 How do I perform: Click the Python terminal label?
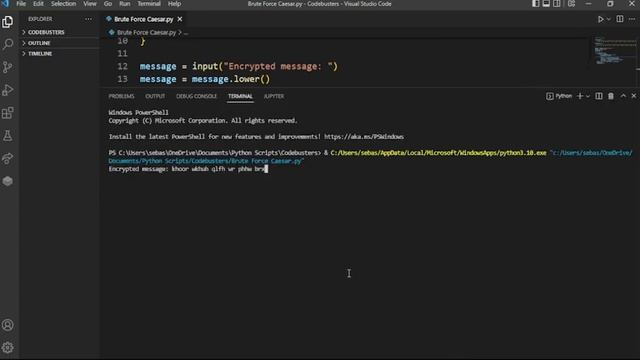click(559, 96)
